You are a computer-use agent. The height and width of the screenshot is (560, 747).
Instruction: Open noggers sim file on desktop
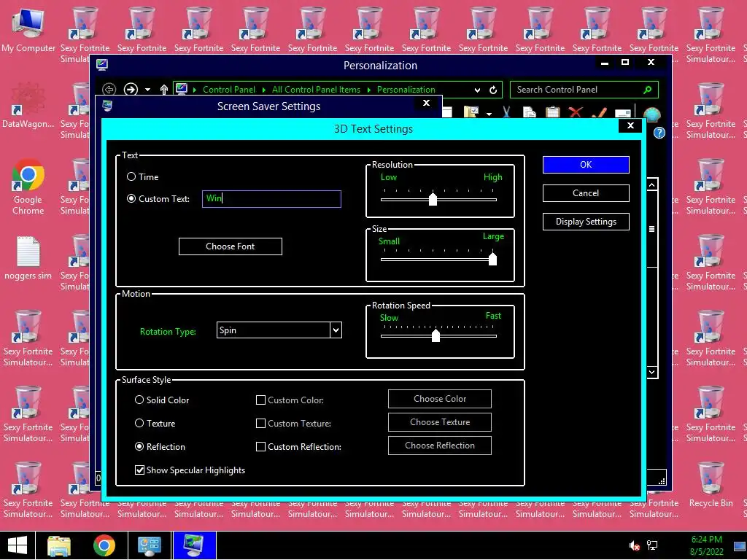pos(28,257)
